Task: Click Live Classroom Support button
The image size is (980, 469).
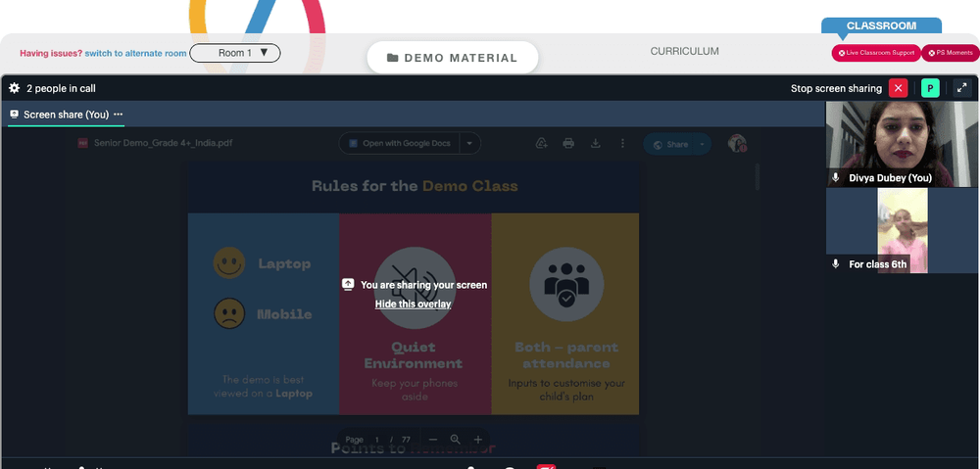Action: pyautogui.click(x=875, y=53)
